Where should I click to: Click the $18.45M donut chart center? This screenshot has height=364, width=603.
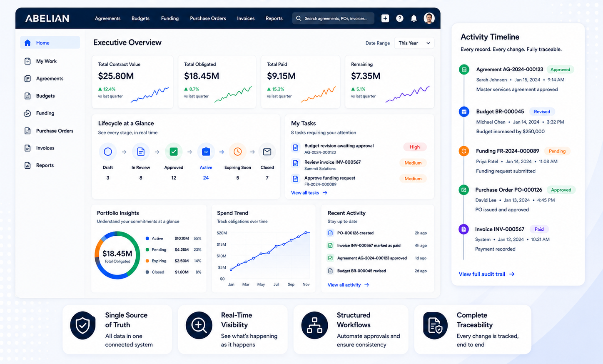(117, 255)
